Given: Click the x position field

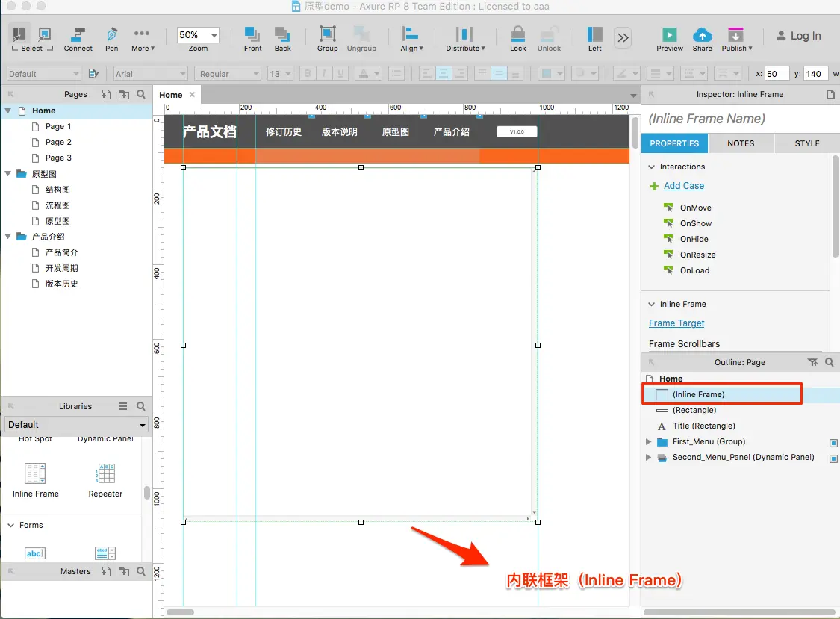Looking at the screenshot, I should coord(777,73).
